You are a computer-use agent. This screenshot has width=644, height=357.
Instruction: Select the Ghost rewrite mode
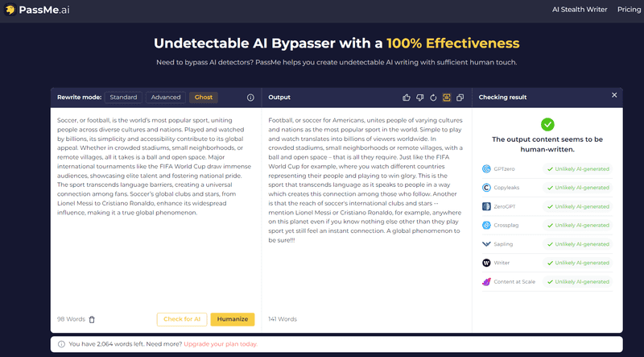pos(204,98)
